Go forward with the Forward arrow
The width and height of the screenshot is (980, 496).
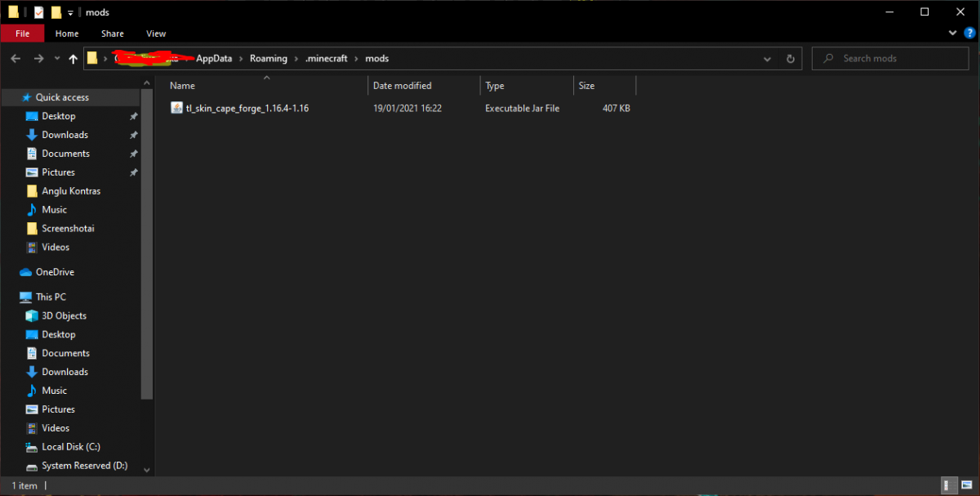(38, 59)
